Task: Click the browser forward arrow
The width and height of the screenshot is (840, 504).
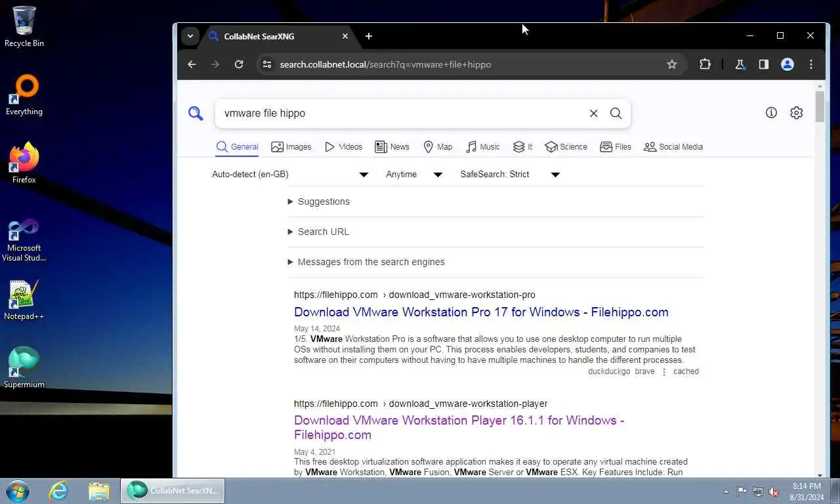Action: point(215,64)
